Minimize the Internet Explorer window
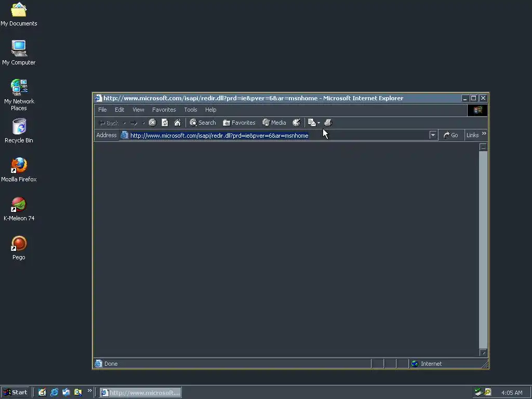The image size is (532, 399). 465,98
